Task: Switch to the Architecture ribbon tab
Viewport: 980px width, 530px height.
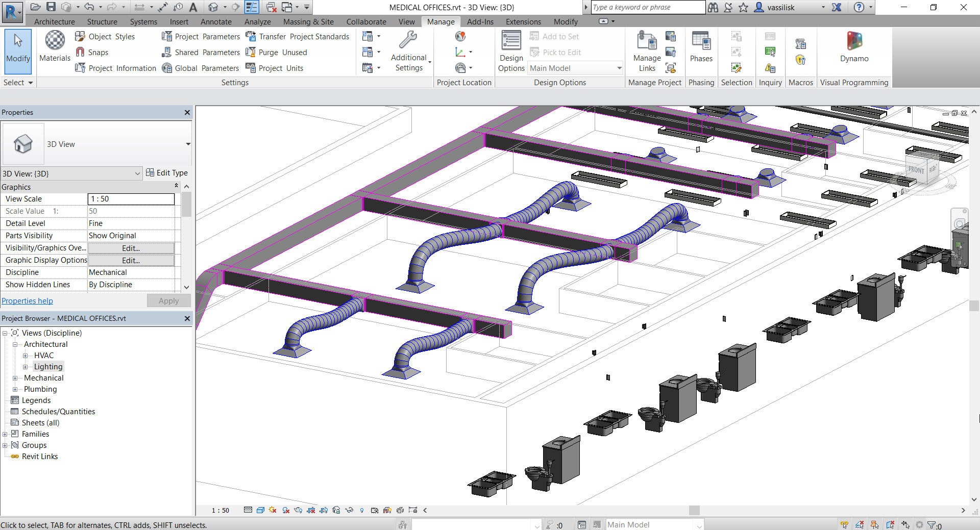Action: pyautogui.click(x=55, y=21)
